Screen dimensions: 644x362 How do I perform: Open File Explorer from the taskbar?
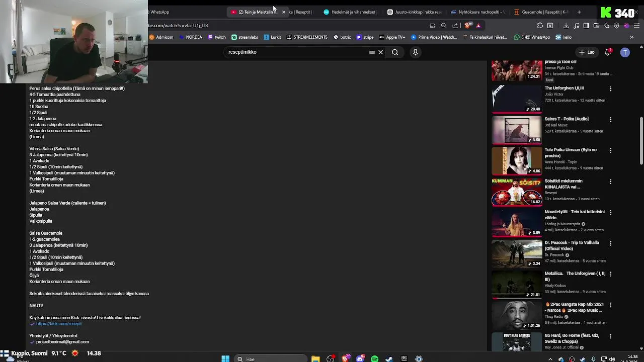point(315,359)
